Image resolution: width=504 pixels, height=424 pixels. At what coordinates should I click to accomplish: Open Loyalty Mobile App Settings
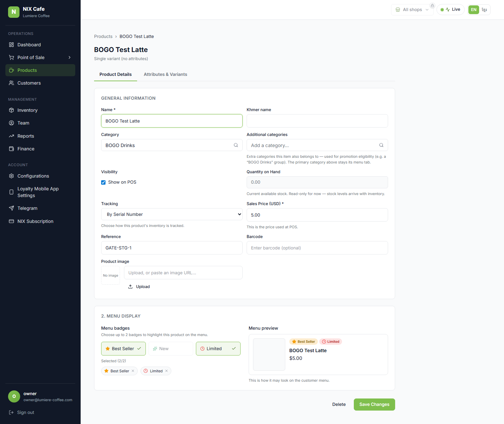(x=40, y=192)
